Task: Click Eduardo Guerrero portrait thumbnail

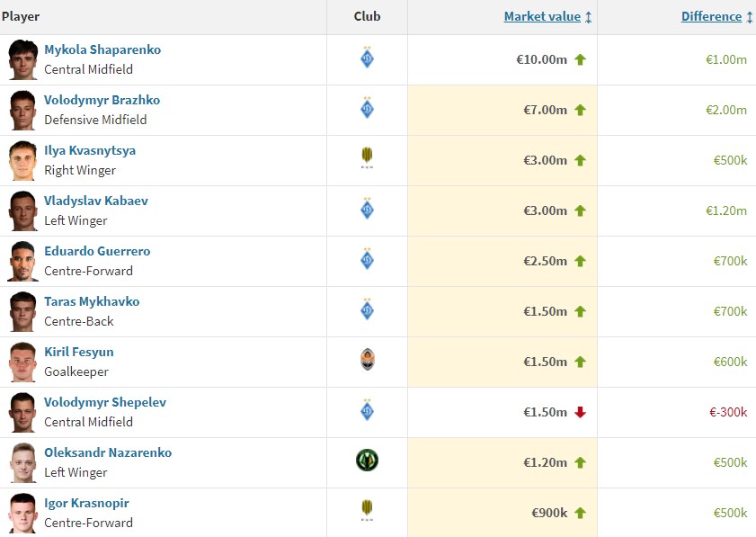Action: click(22, 261)
